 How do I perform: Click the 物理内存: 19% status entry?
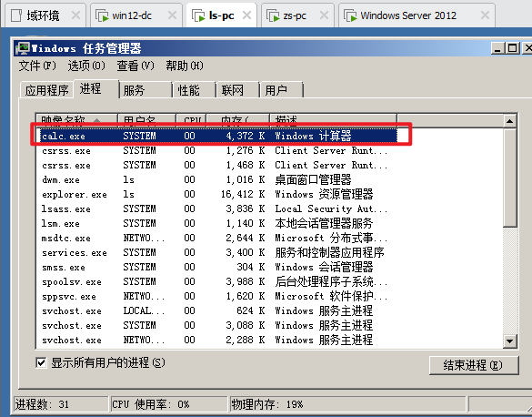tap(348, 404)
